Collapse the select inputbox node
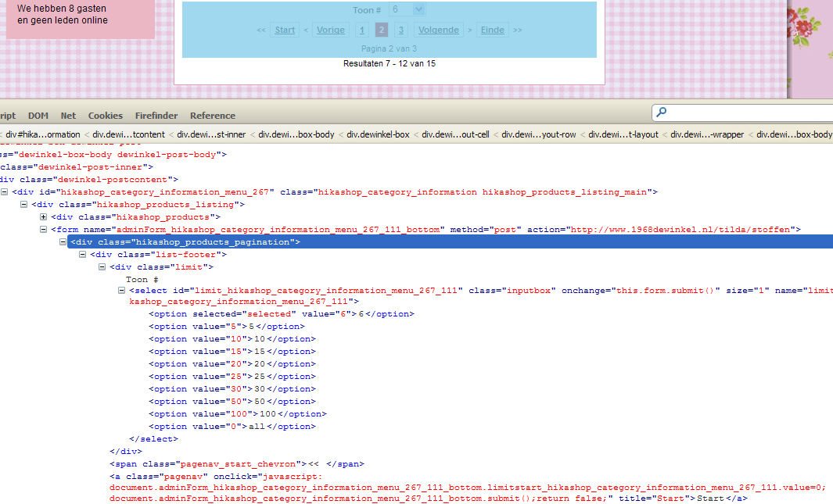833x504 pixels. (x=122, y=290)
